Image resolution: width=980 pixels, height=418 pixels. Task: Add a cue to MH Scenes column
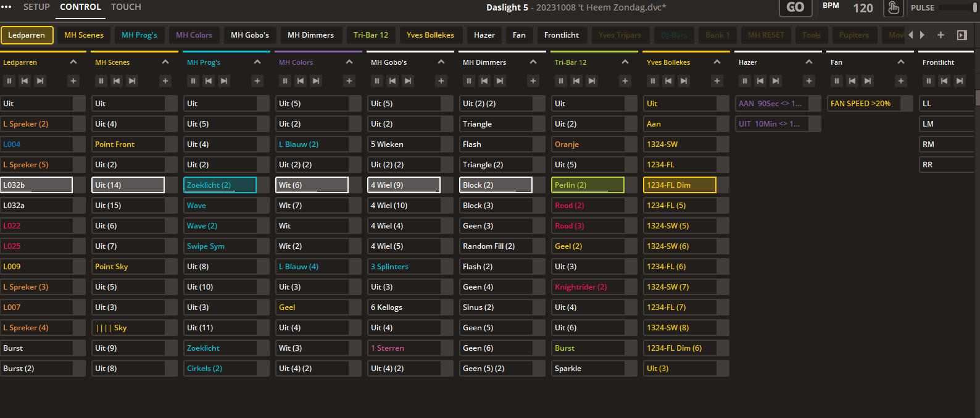point(165,81)
